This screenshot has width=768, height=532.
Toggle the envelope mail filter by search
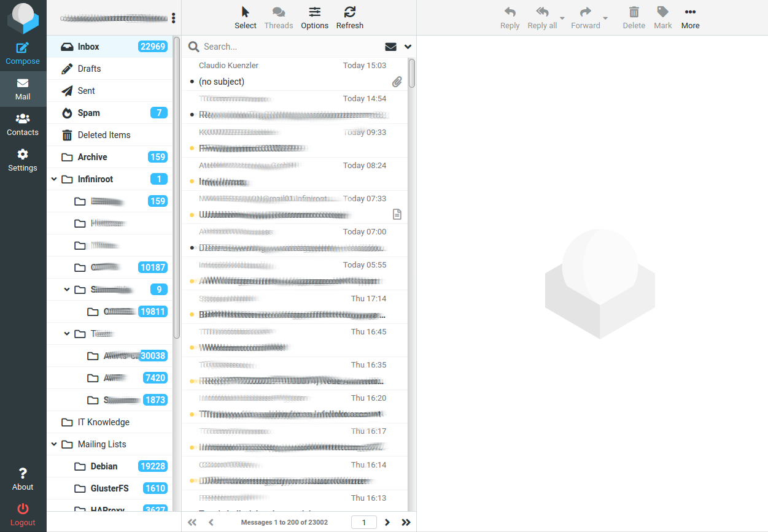point(390,47)
